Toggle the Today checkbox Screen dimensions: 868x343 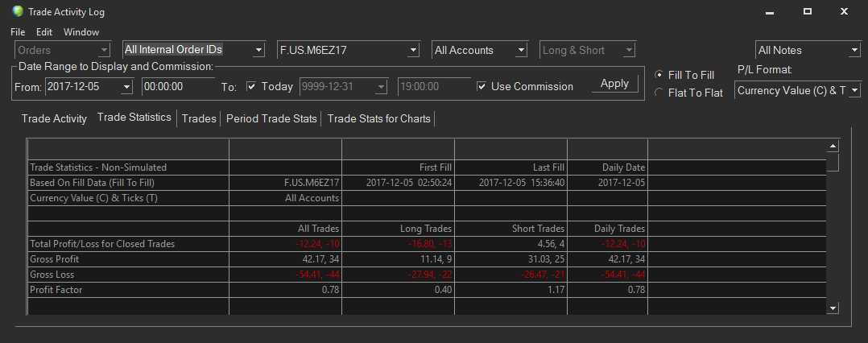coord(251,86)
